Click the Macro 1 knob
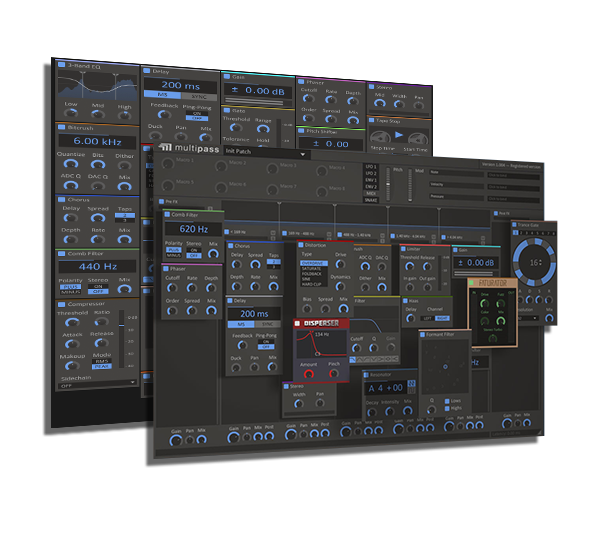 pyautogui.click(x=168, y=163)
